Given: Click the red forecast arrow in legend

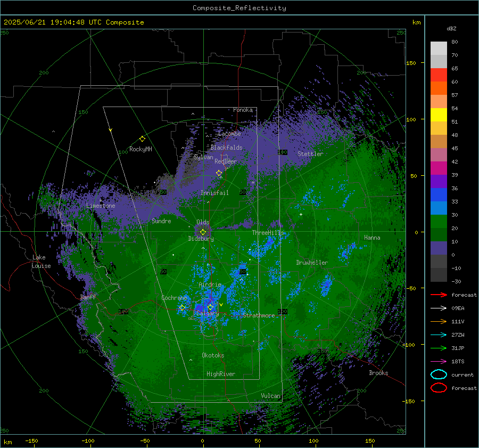Looking at the screenshot, I should point(439,295).
